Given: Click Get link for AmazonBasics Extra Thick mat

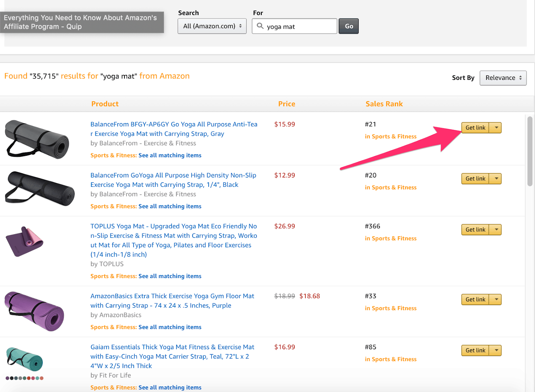Looking at the screenshot, I should coord(475,299).
